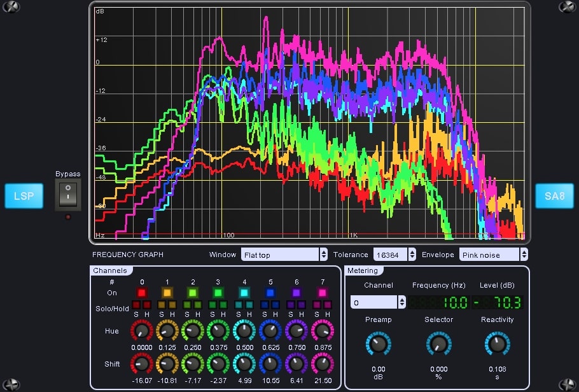The width and height of the screenshot is (579, 392).
Task: Click the LSP logo badge
Action: click(x=24, y=196)
